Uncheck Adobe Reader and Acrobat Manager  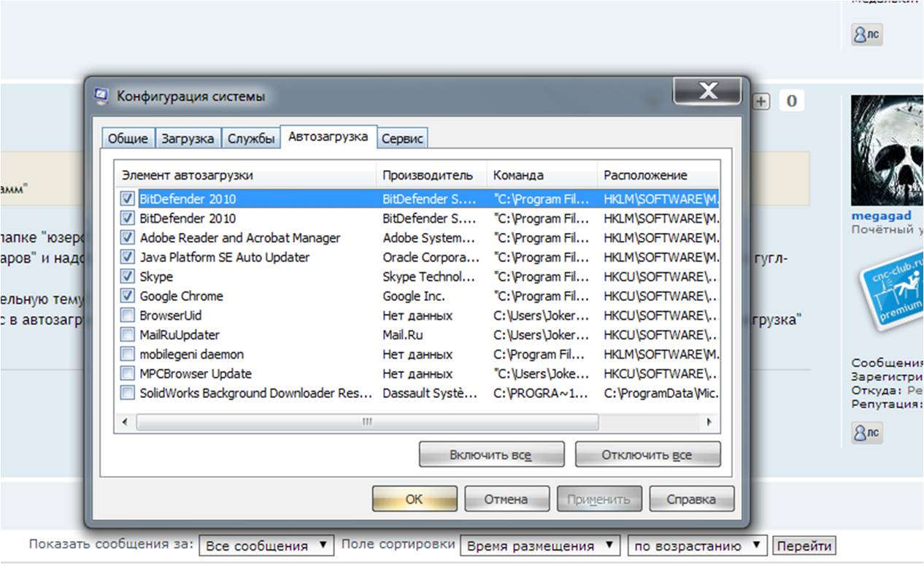tap(128, 237)
